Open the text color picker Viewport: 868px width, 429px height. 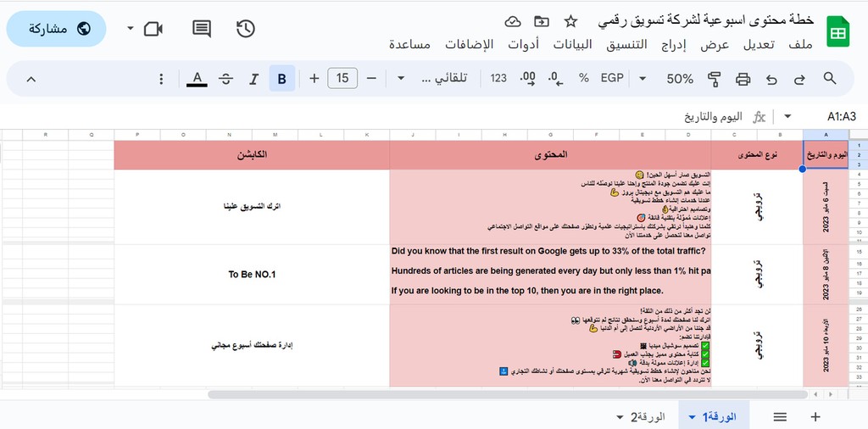[x=197, y=79]
